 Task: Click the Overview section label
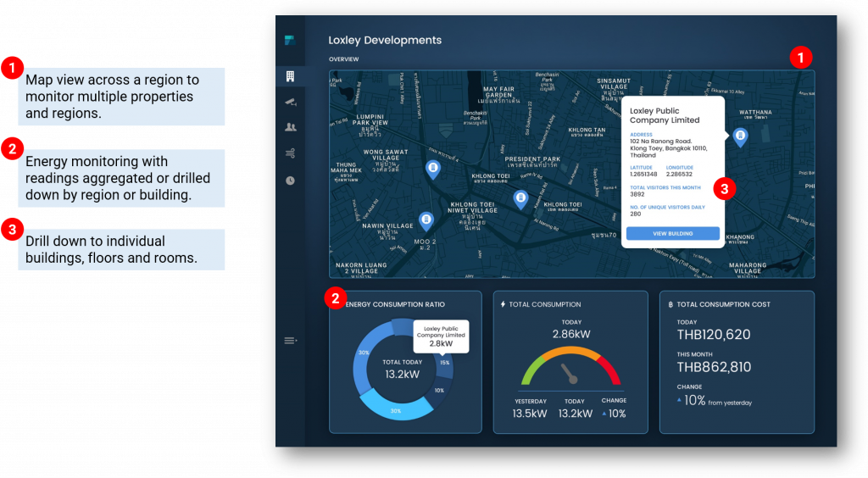(344, 59)
